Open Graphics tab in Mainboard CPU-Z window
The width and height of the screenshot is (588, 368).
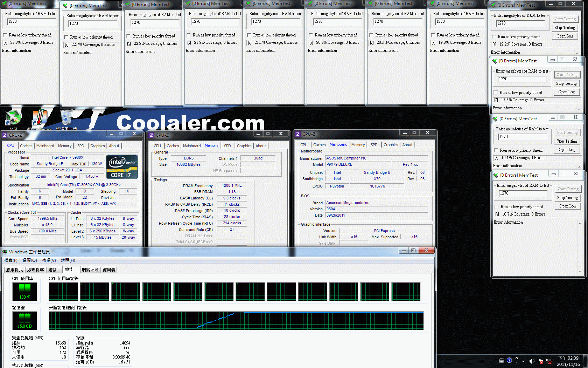tap(391, 145)
